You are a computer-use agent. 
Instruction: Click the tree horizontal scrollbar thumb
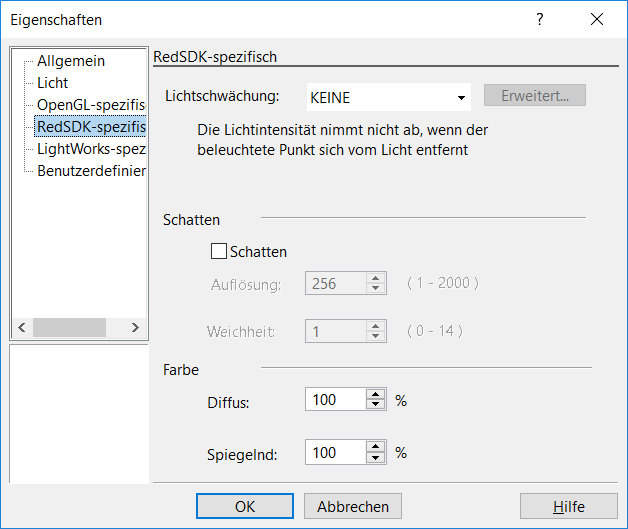click(x=69, y=328)
